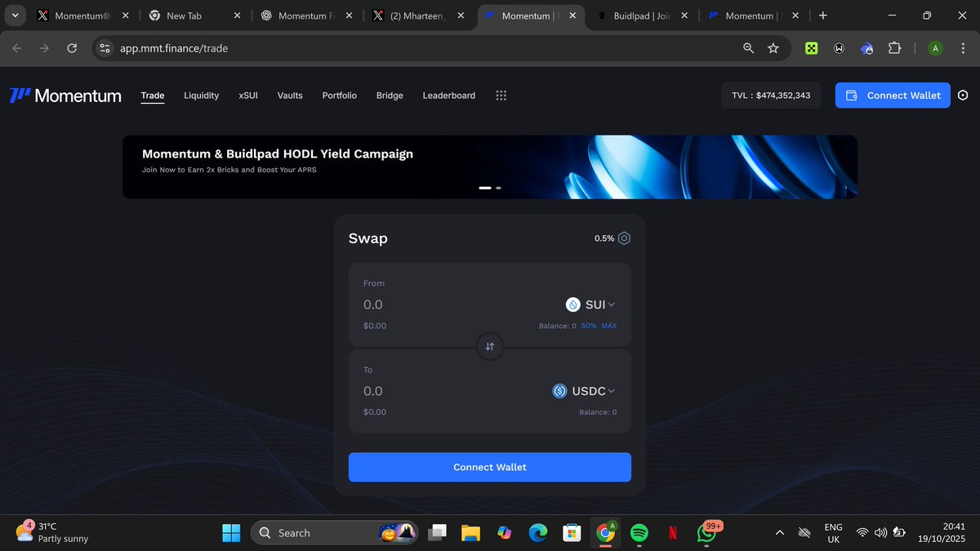Open the ENG UK language indicator
The width and height of the screenshot is (980, 551).
(833, 533)
